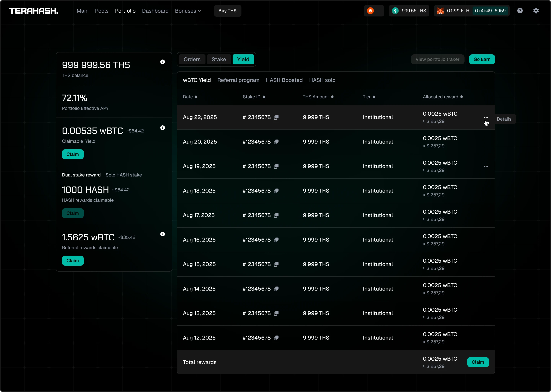Click the 999.56 THS header balance

click(414, 11)
